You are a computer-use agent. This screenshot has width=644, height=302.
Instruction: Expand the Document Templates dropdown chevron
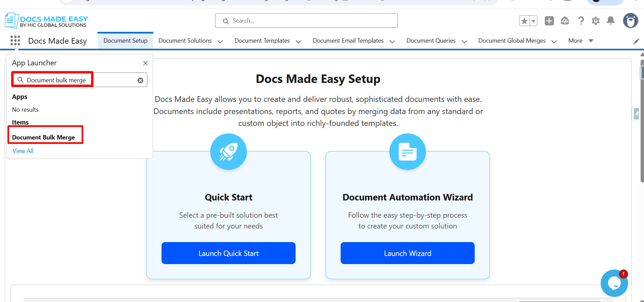[298, 42]
